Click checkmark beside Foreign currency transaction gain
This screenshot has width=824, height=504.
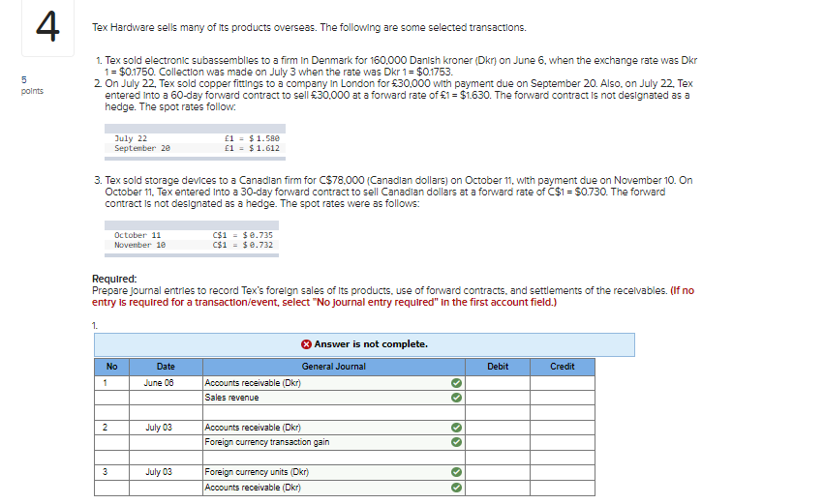pos(456,443)
